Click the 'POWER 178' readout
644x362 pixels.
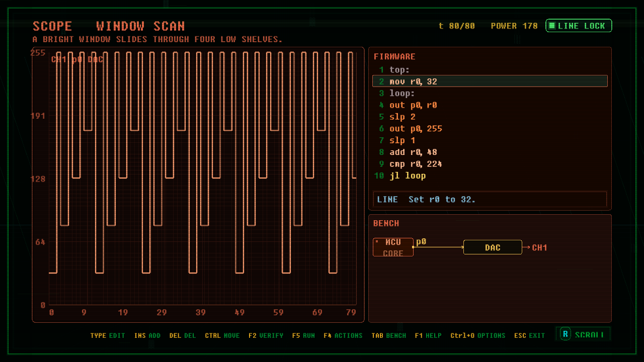514,26
